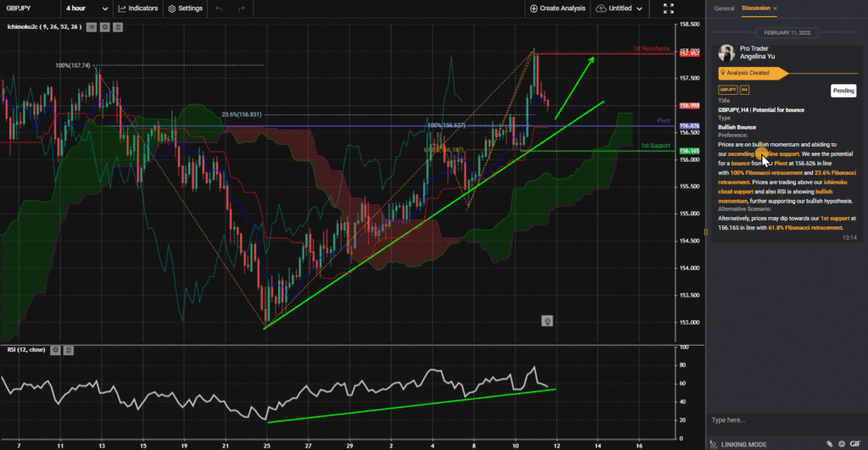Open chart Settings

click(x=186, y=8)
